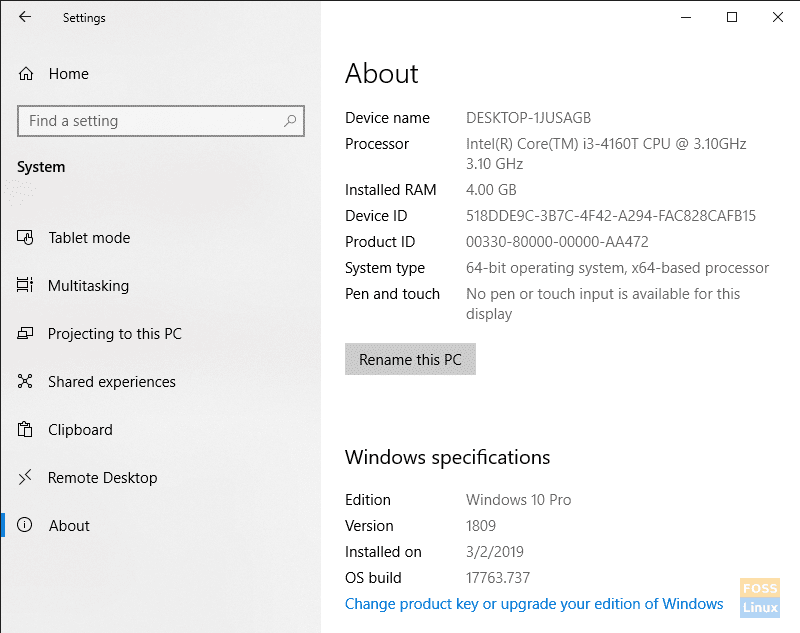Image resolution: width=800 pixels, height=633 pixels.
Task: Go to Multitasking settings
Action: (x=88, y=286)
